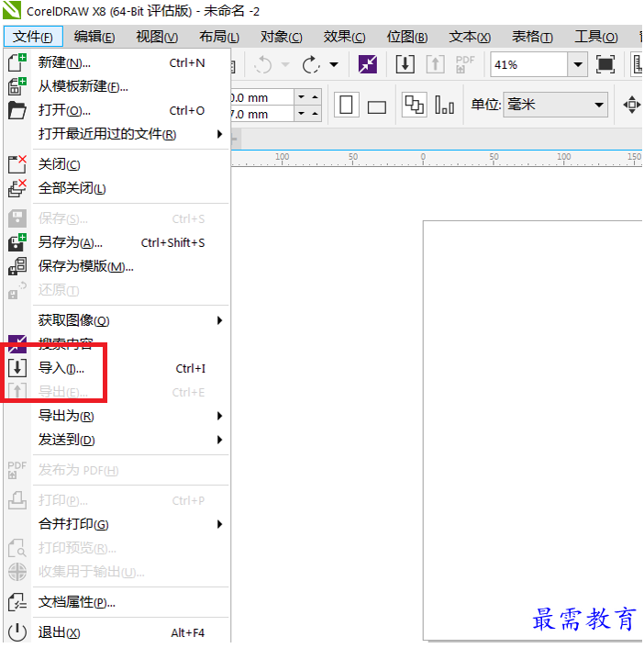Screen dimensions: 644x648
Task: Click the Import button in standard toolbar
Action: click(405, 64)
